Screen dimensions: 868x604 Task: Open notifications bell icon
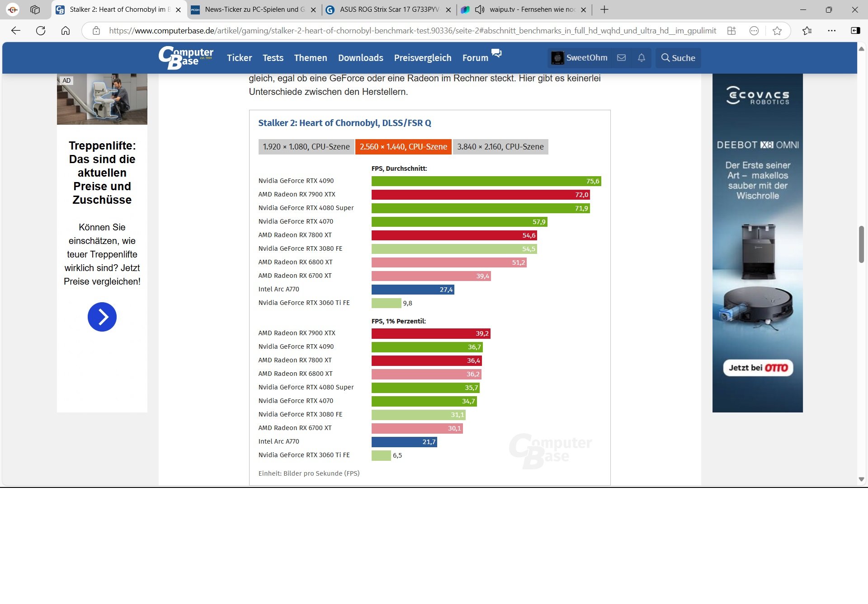(641, 58)
